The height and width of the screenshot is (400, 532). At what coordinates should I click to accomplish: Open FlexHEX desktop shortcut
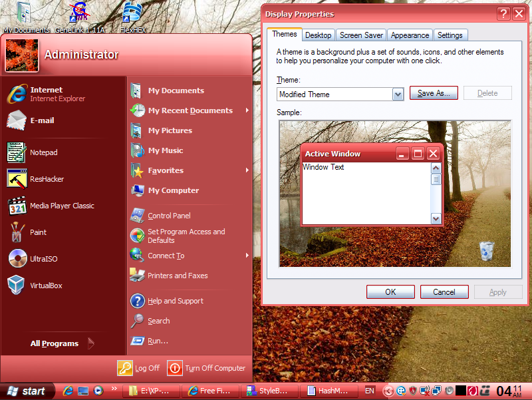coord(132,18)
